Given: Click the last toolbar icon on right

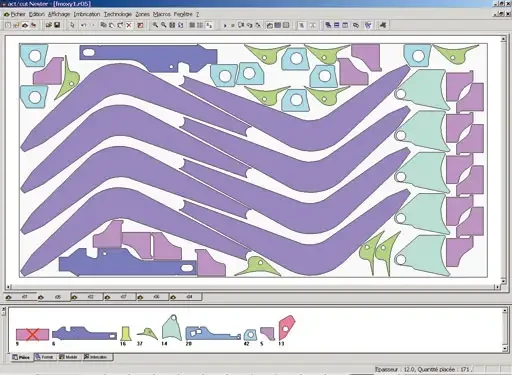Looking at the screenshot, I should [383, 25].
